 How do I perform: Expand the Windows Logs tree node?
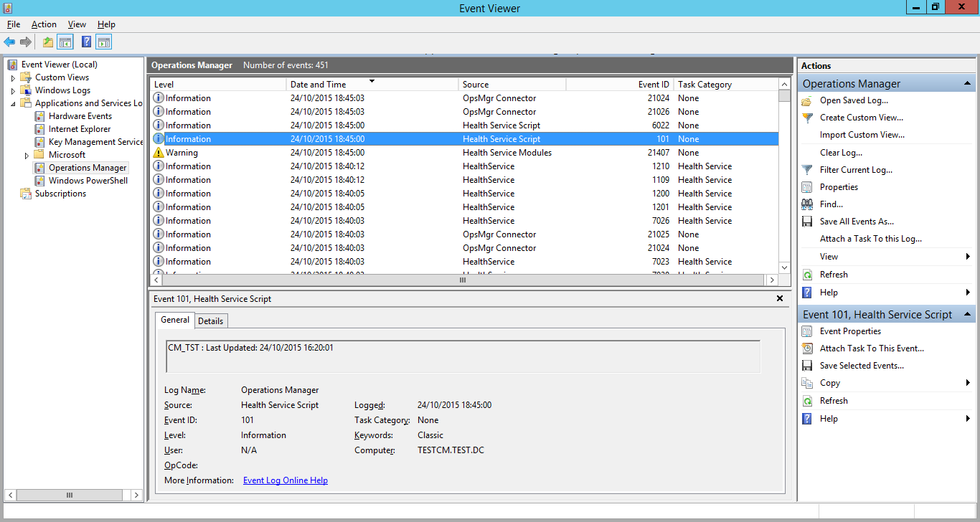pyautogui.click(x=13, y=90)
